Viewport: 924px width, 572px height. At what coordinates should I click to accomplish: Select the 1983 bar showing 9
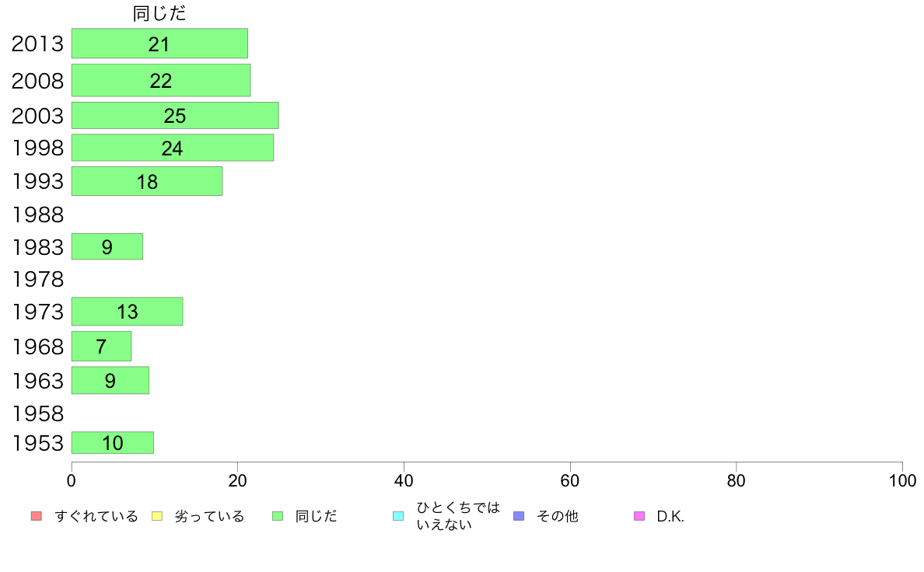pyautogui.click(x=107, y=246)
